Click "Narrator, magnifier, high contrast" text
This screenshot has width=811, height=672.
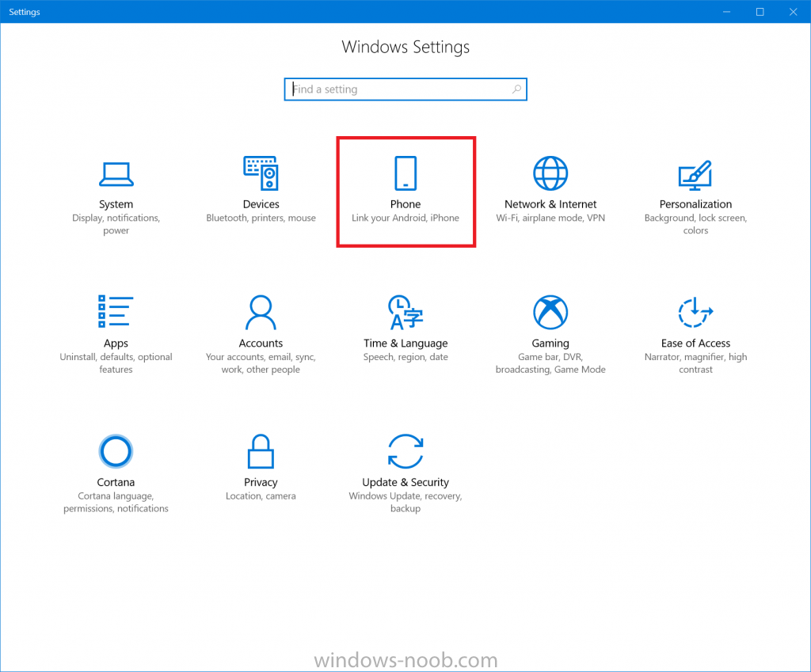pyautogui.click(x=695, y=363)
